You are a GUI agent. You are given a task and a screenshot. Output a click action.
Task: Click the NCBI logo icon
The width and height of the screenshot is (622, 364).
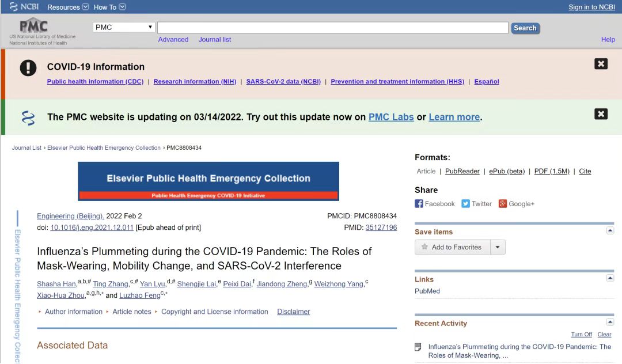click(14, 7)
